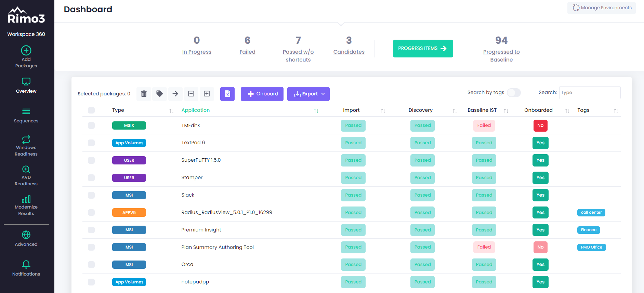Click the PROGRESS ITEMS button
This screenshot has width=644, height=293.
click(x=423, y=49)
